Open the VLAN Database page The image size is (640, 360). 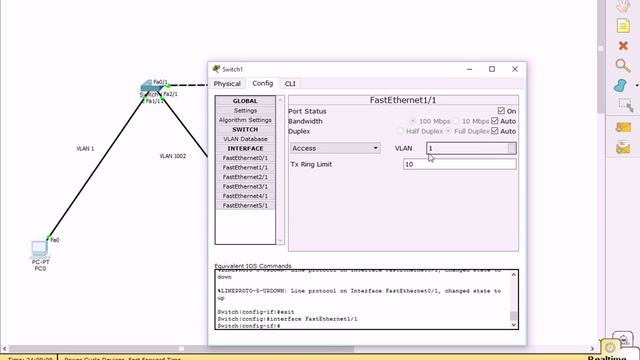pos(245,139)
